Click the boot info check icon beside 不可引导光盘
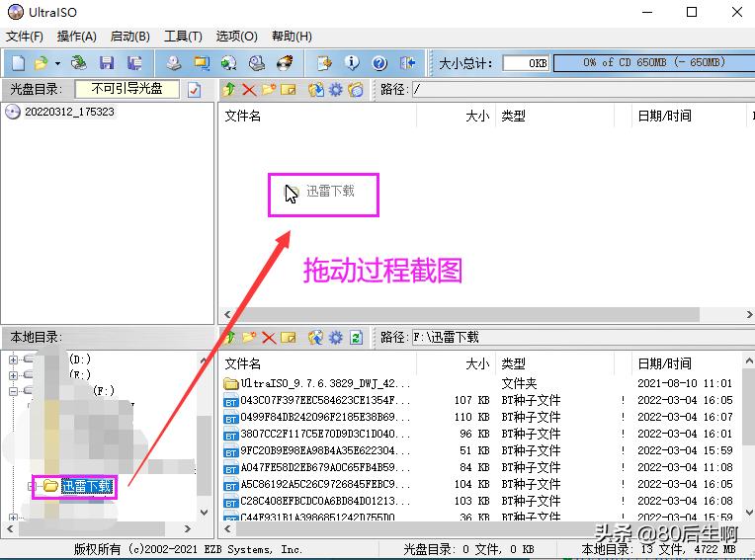 click(194, 90)
